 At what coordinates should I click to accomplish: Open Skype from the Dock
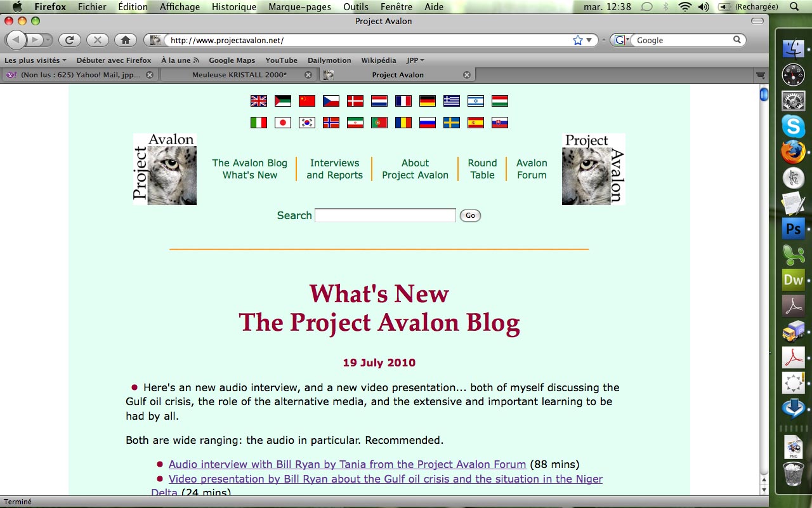[793, 126]
